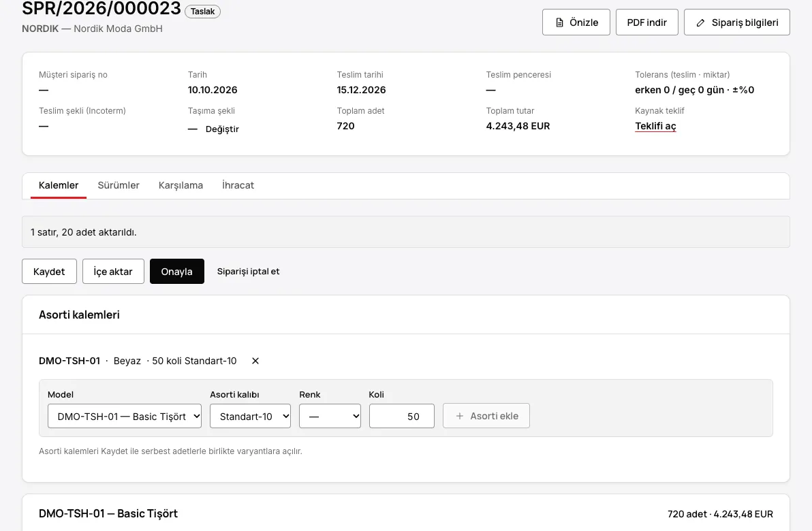Switch to the Kalemler tab
The width and height of the screenshot is (812, 531).
[59, 185]
